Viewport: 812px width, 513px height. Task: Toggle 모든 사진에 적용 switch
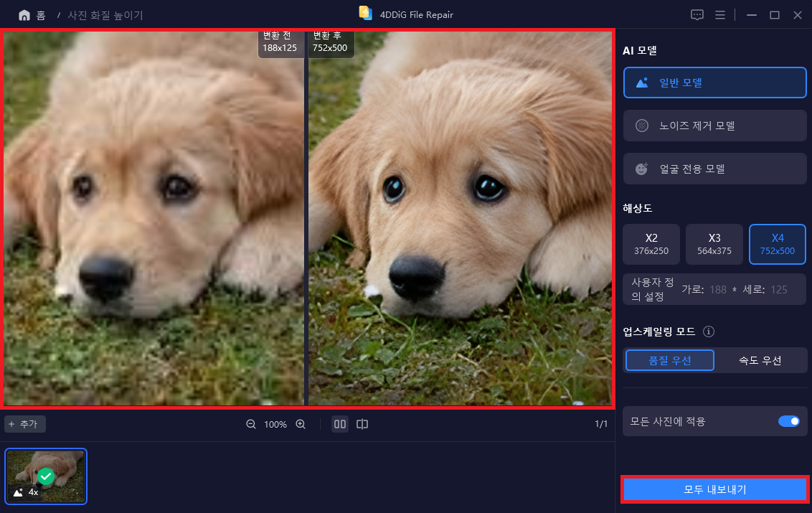pyautogui.click(x=789, y=421)
